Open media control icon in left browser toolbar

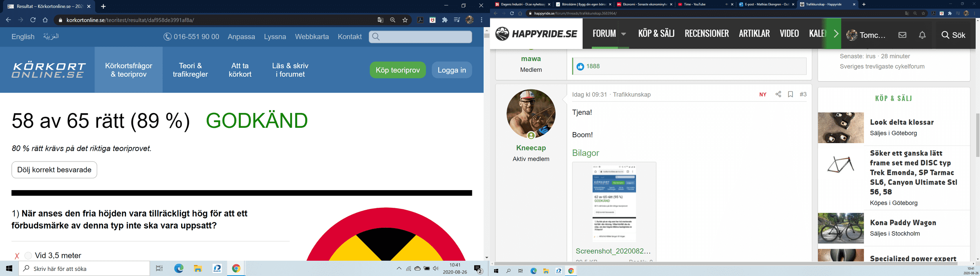[x=457, y=20]
